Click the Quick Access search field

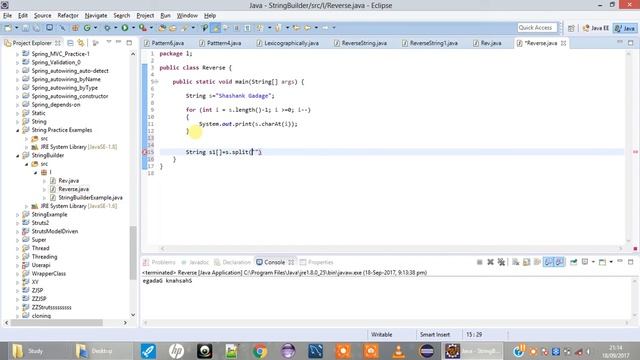(536, 28)
